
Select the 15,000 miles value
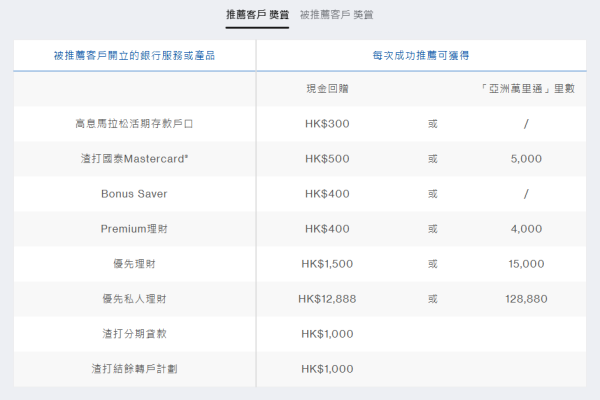coord(526,264)
